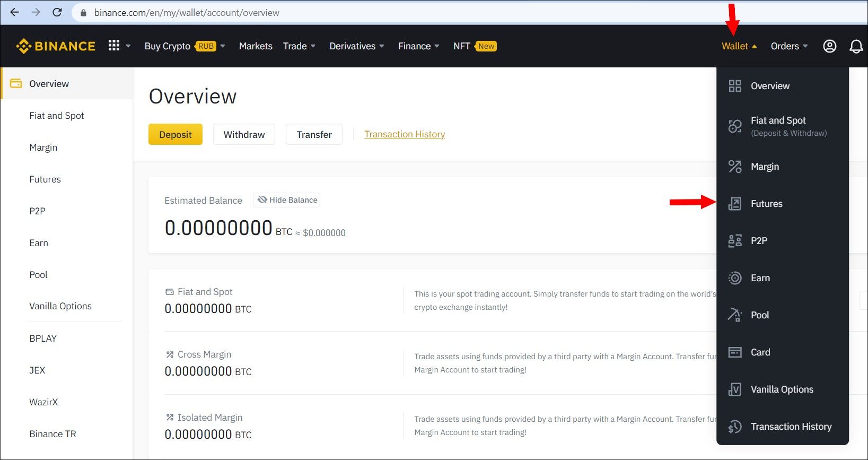Screen dimensions: 868x460
Task: Click the Transfer button
Action: 314,134
